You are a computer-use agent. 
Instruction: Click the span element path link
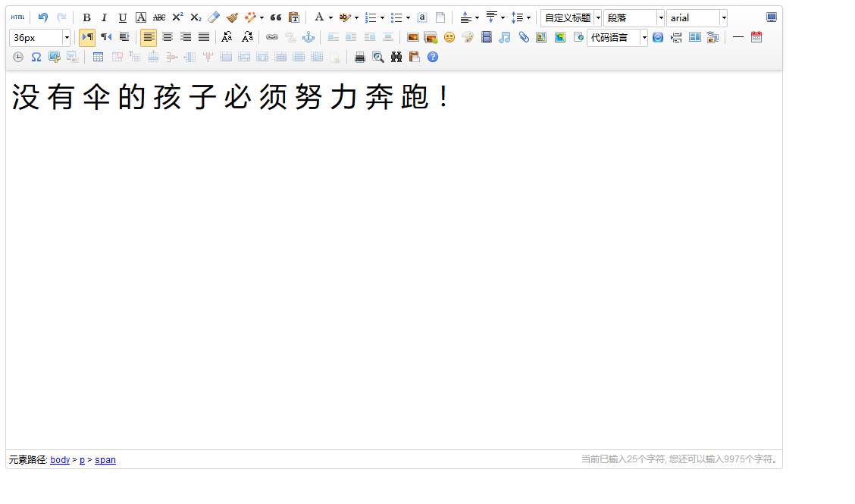tap(105, 460)
